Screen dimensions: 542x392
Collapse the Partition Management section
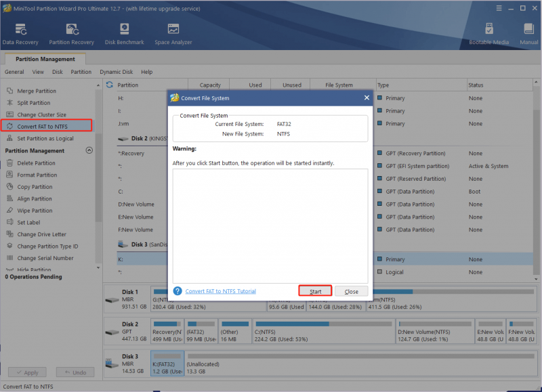pos(89,150)
